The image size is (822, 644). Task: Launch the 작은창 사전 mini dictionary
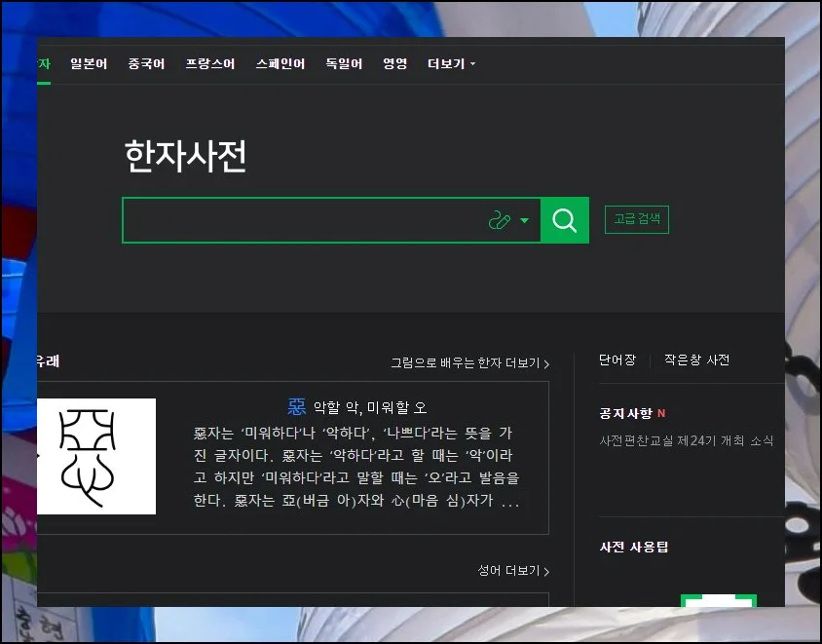point(696,360)
